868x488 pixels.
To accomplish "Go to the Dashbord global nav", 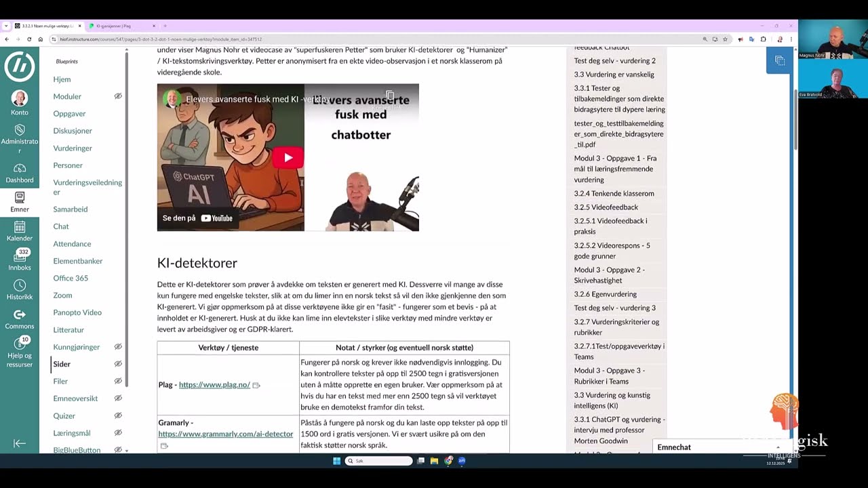I will [x=19, y=173].
